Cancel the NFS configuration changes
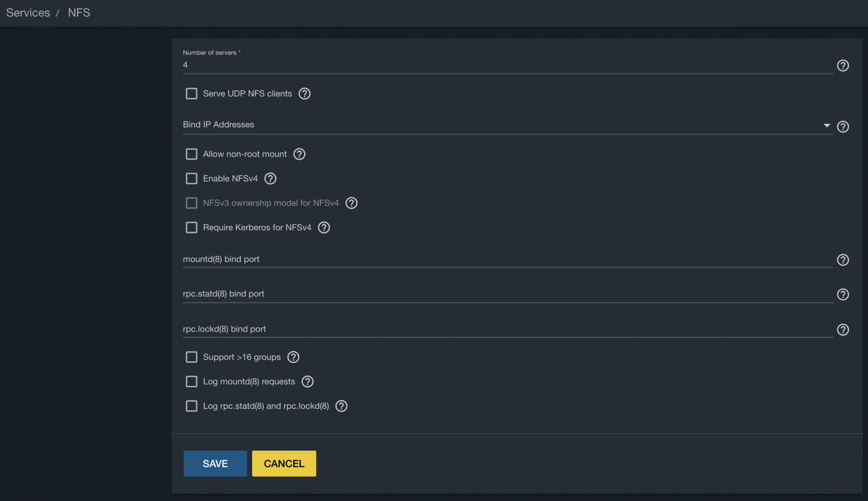This screenshot has height=501, width=868. tap(284, 464)
